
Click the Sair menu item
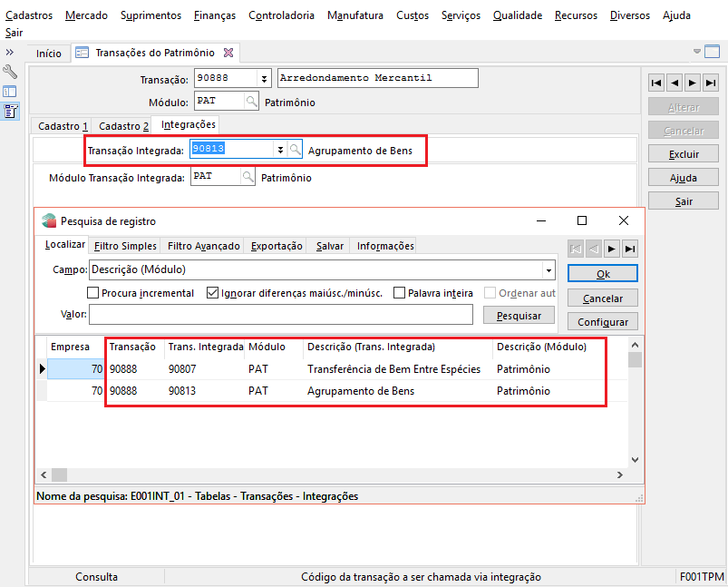pos(14,33)
